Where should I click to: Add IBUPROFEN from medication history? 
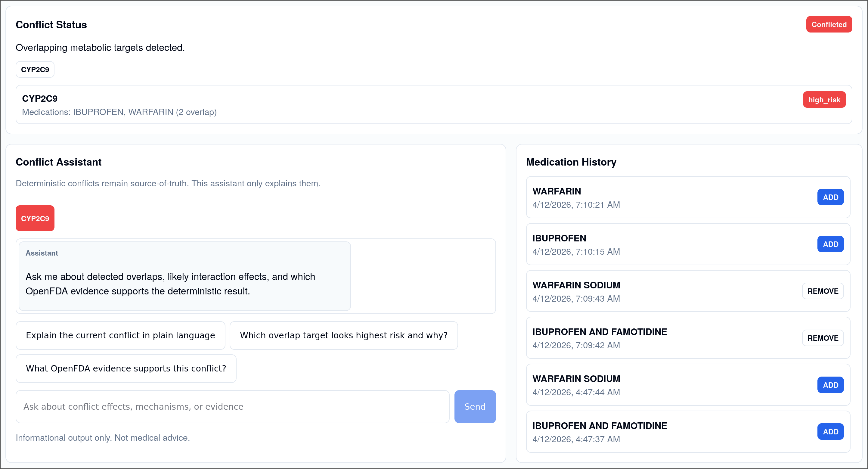pyautogui.click(x=830, y=244)
